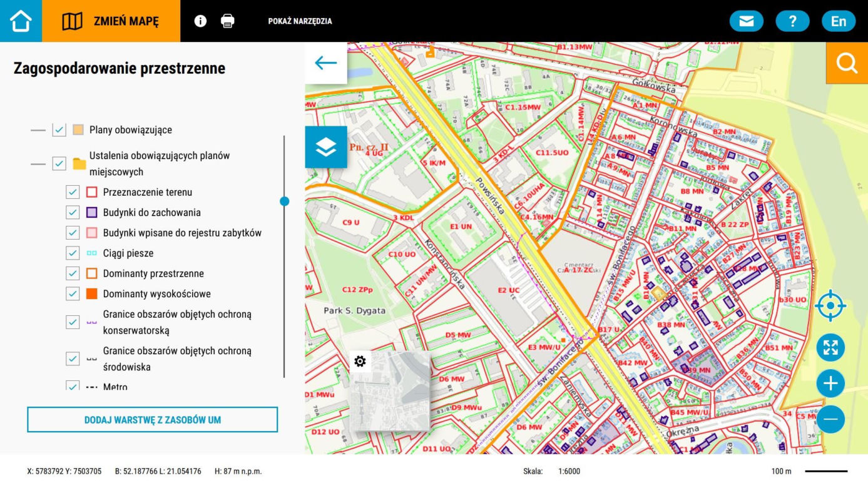This screenshot has width=868, height=488.
Task: Open the Zmień mapę map selector
Action: [x=111, y=21]
